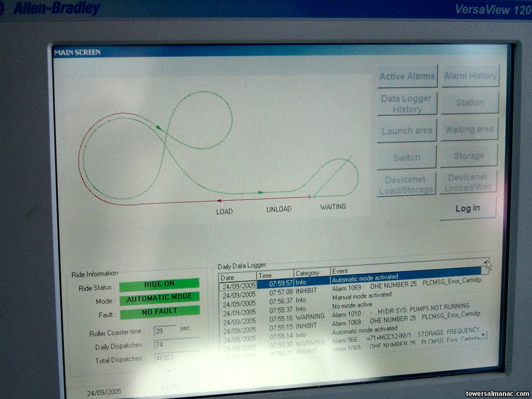This screenshot has width=532, height=399.
Task: Open the Switch screen
Action: pyautogui.click(x=406, y=157)
